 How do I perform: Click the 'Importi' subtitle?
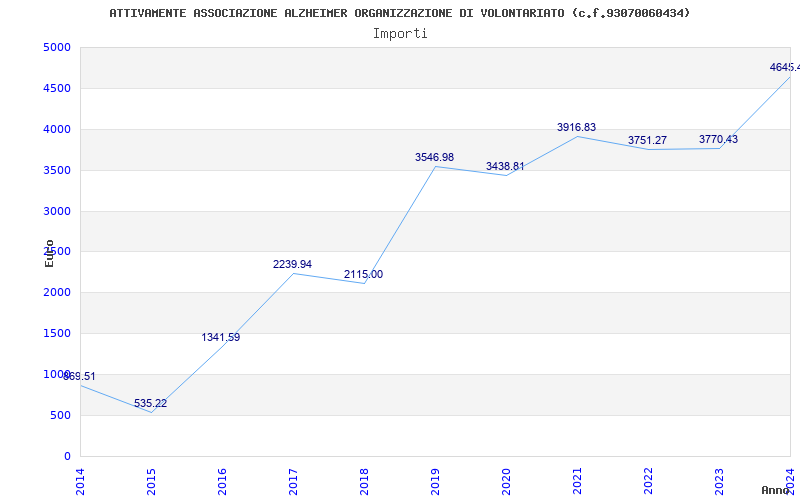400,34
